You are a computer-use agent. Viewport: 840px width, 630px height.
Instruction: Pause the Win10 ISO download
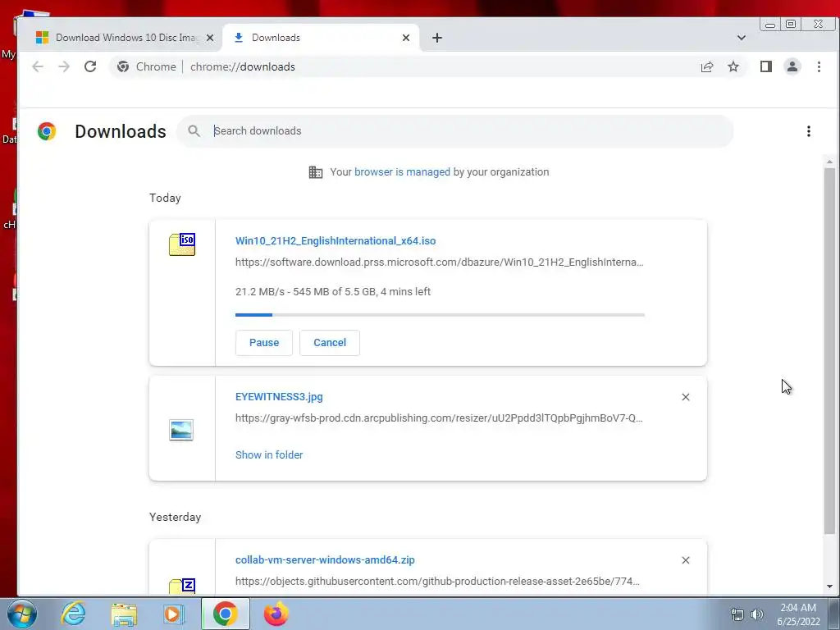click(264, 342)
